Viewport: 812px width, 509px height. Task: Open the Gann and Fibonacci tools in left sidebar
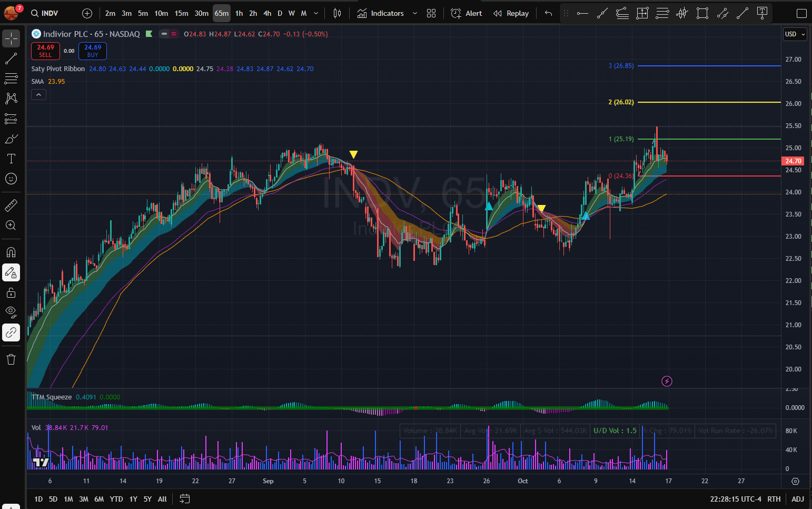click(11, 79)
